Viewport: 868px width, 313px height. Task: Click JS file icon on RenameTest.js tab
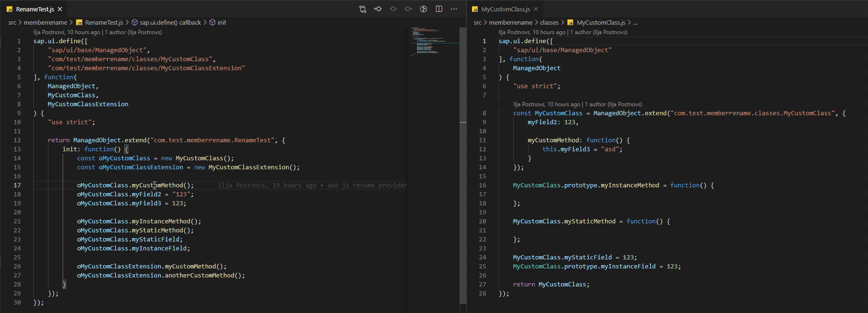pyautogui.click(x=9, y=9)
